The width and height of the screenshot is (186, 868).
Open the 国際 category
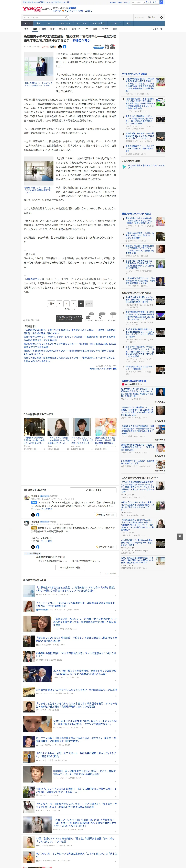pyautogui.click(x=44, y=29)
